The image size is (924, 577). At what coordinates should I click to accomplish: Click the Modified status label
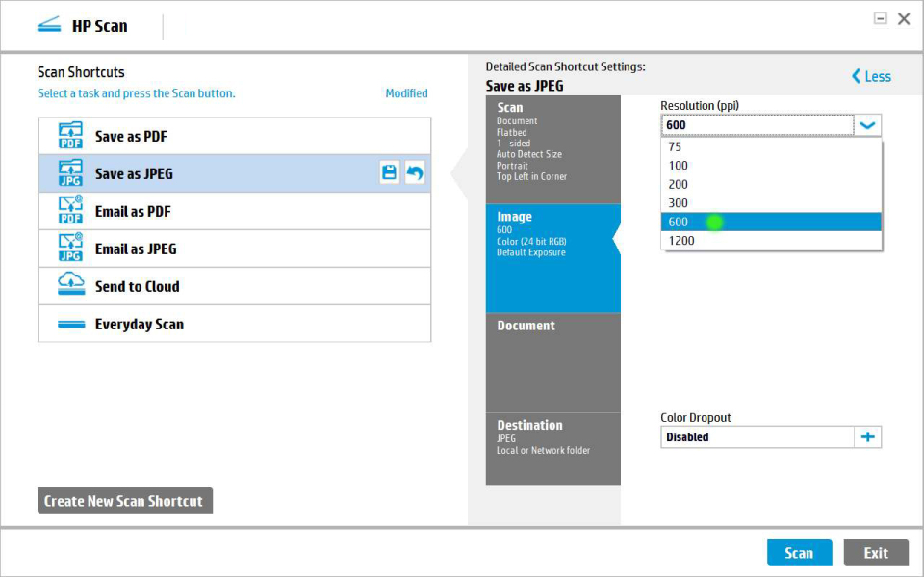point(406,93)
